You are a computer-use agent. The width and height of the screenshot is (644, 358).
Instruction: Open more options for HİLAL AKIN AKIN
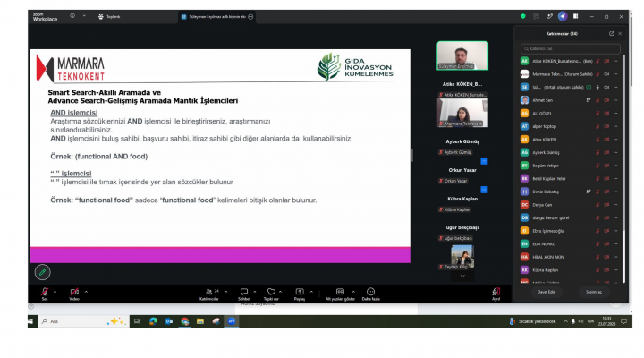pos(615,257)
